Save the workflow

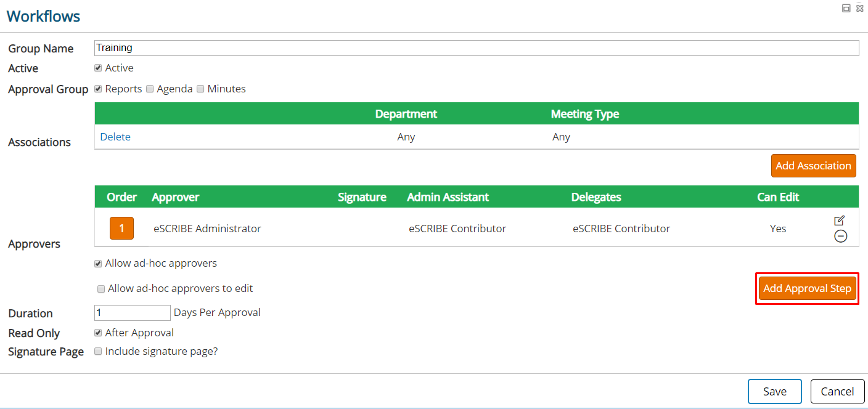[775, 391]
